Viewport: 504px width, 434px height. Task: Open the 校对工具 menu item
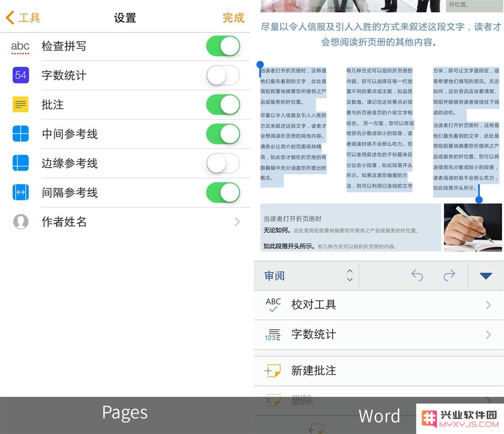pos(379,305)
